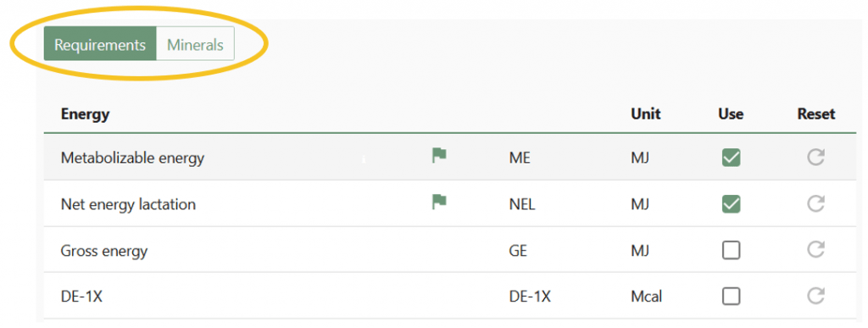The height and width of the screenshot is (328, 868).
Task: Click the Net energy lactation flag icon
Action: pos(439,203)
